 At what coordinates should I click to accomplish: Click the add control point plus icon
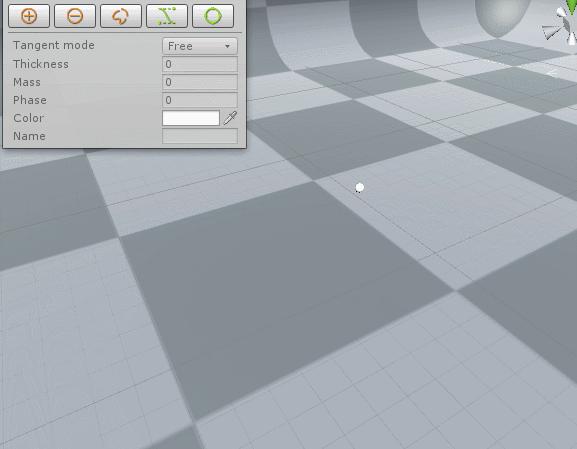click(29, 16)
